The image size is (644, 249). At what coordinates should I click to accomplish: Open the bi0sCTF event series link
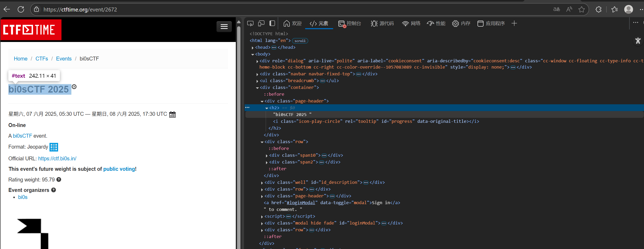(22, 136)
